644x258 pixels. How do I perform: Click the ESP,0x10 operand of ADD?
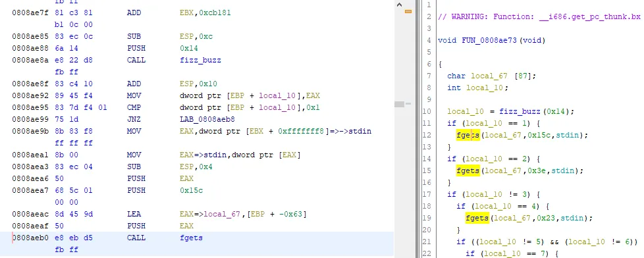click(x=198, y=84)
